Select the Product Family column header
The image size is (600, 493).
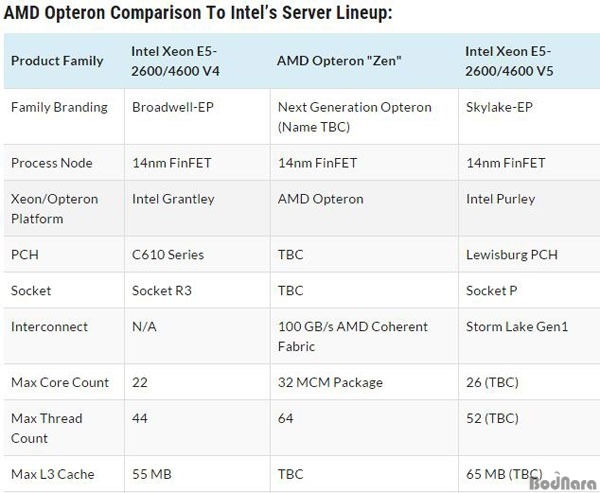(57, 60)
